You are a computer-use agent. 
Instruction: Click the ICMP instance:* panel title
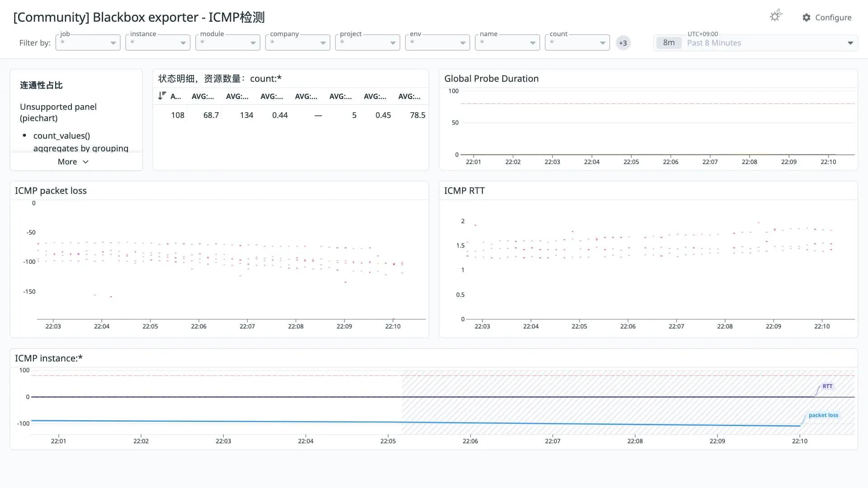pos(49,358)
